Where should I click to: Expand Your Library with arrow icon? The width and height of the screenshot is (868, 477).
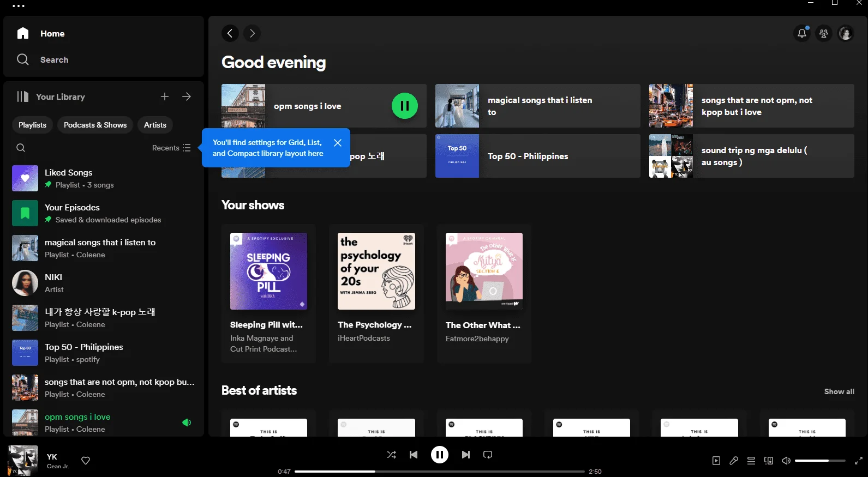(187, 96)
